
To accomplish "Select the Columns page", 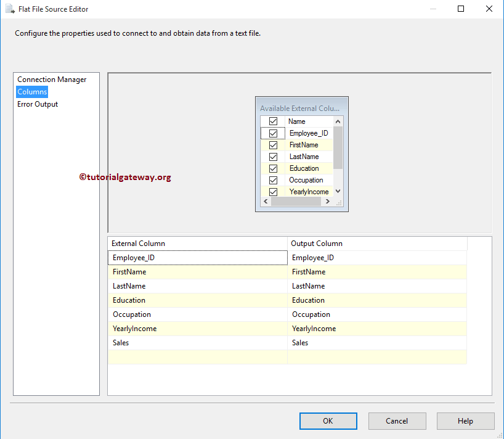I will click(32, 92).
